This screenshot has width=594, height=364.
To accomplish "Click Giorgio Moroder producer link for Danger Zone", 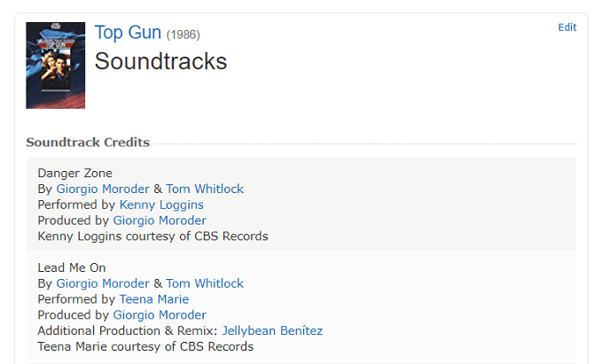I will [x=160, y=221].
